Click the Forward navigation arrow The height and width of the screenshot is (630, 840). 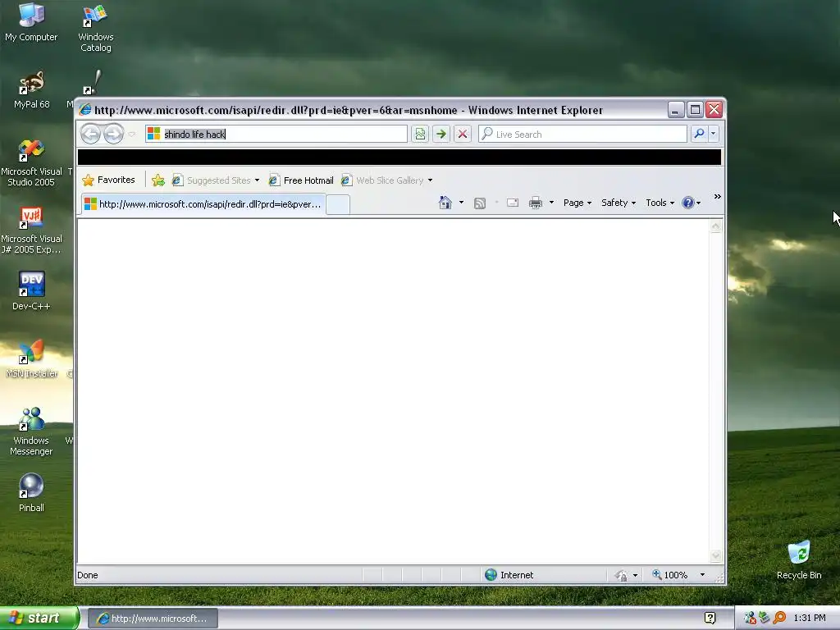113,134
